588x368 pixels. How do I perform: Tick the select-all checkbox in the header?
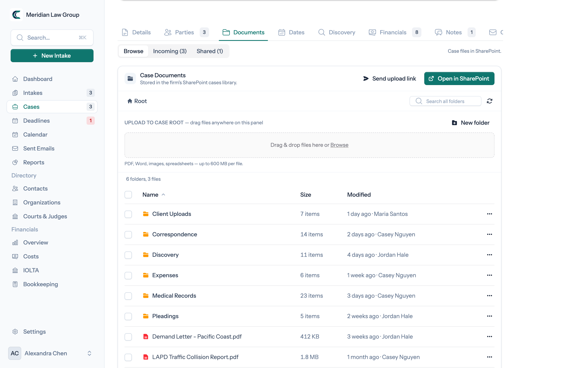click(128, 194)
